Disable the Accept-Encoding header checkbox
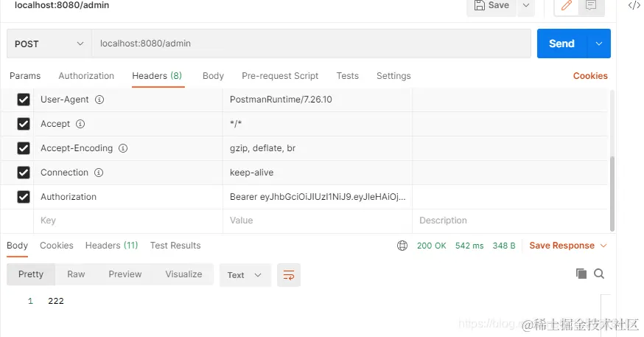The image size is (644, 337). tap(24, 148)
